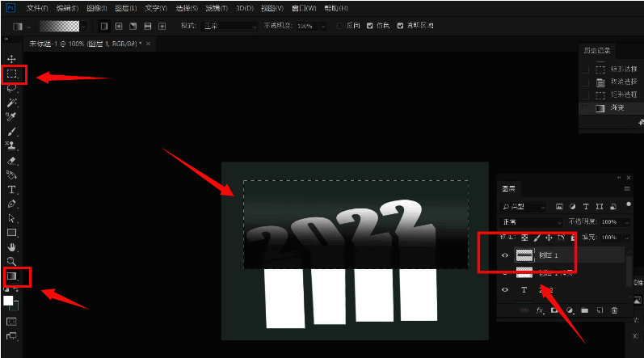Image resolution: width=644 pixels, height=358 pixels.
Task: Lock image pixels with brush icon
Action: click(537, 238)
